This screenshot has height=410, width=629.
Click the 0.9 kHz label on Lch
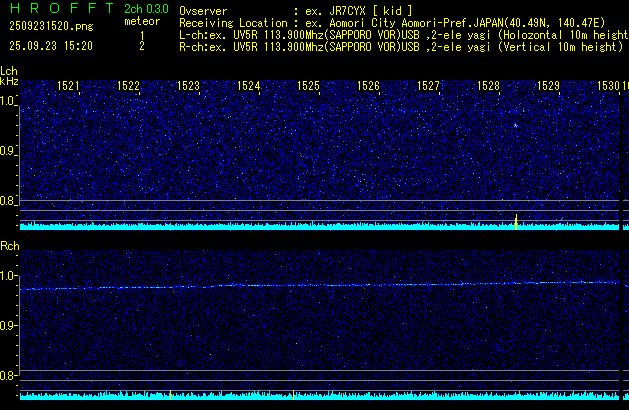(8, 152)
